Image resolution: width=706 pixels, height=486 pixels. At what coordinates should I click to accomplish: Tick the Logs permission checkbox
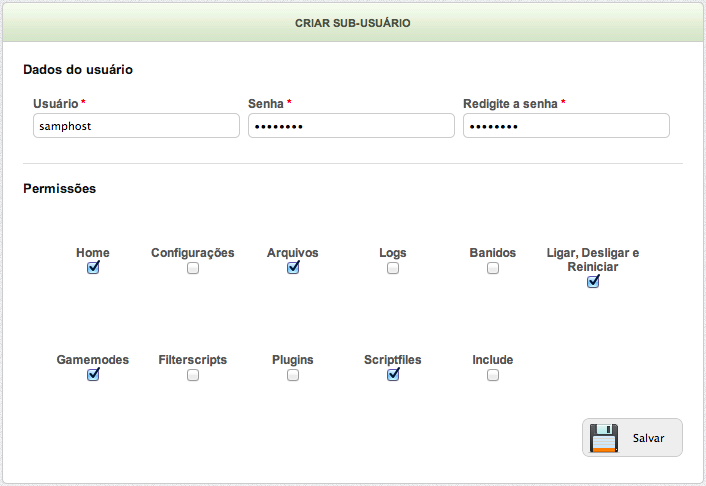click(x=393, y=268)
